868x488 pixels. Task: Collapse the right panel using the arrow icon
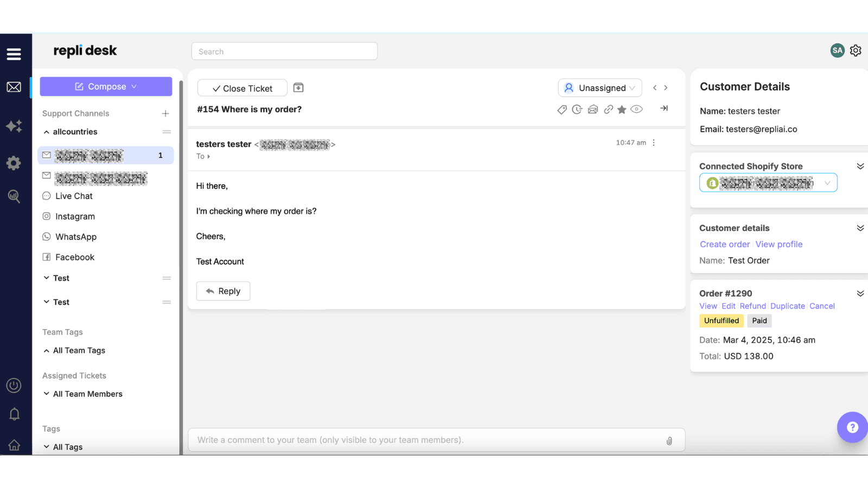[x=664, y=108]
